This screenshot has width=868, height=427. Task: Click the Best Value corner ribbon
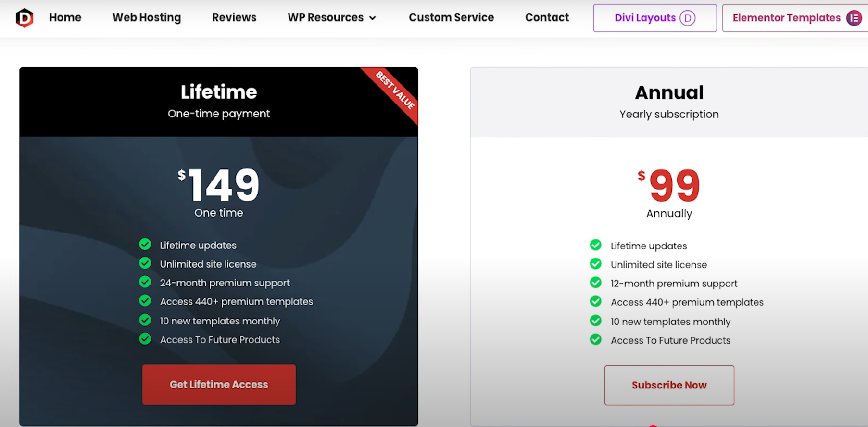coord(395,91)
